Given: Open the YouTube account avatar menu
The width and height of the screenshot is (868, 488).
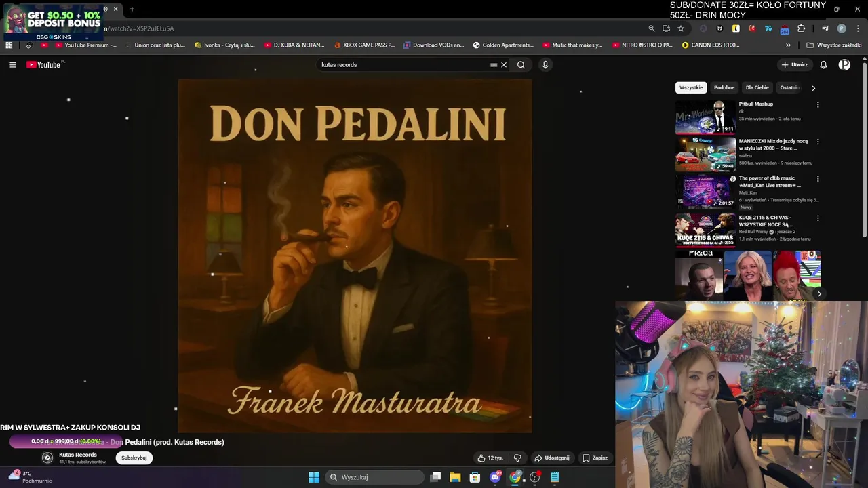Looking at the screenshot, I should coord(844,65).
